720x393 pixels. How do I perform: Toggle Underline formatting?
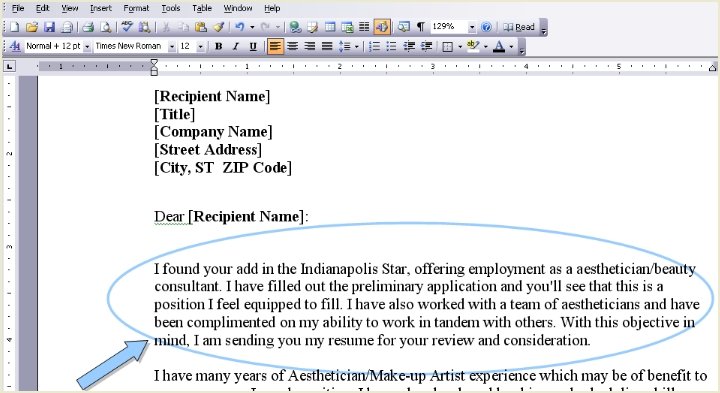point(253,46)
